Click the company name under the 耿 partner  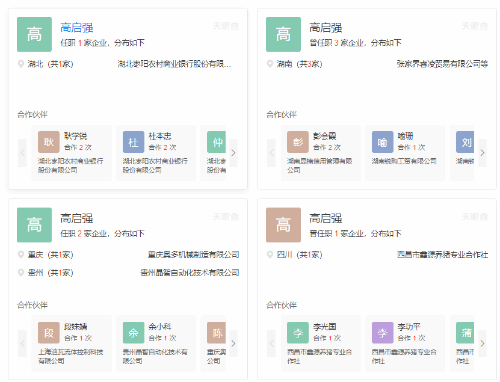tap(71, 165)
